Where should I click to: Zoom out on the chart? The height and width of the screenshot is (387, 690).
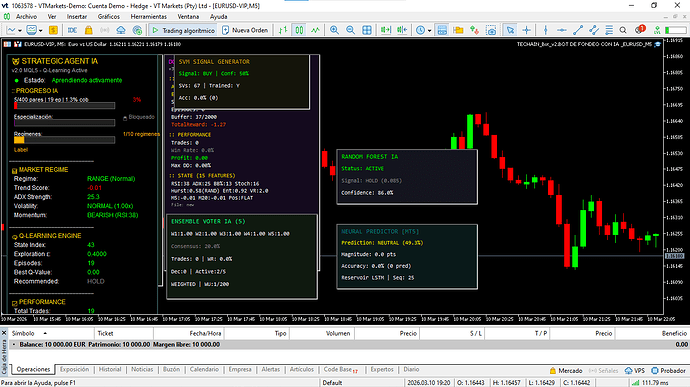tap(350, 30)
